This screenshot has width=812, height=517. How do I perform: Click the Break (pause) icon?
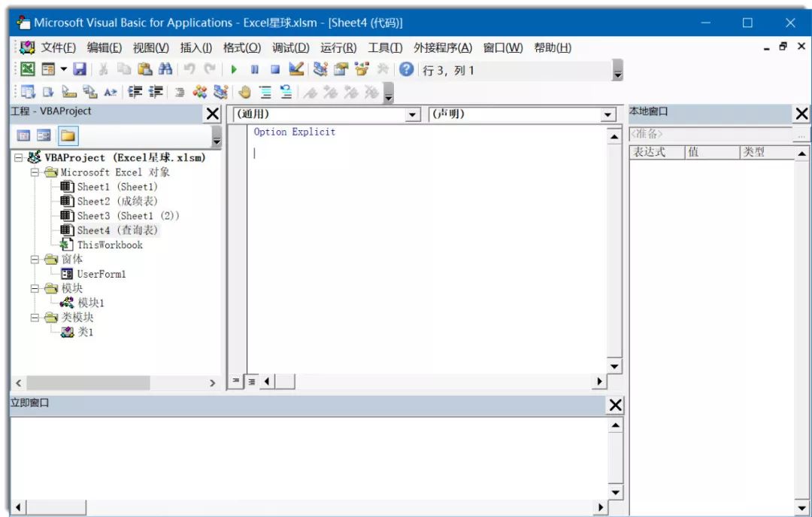tap(256, 69)
